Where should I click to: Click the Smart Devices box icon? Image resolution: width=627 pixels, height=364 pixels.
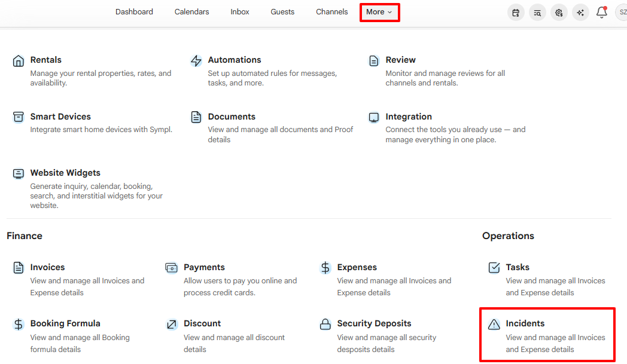coord(19,117)
